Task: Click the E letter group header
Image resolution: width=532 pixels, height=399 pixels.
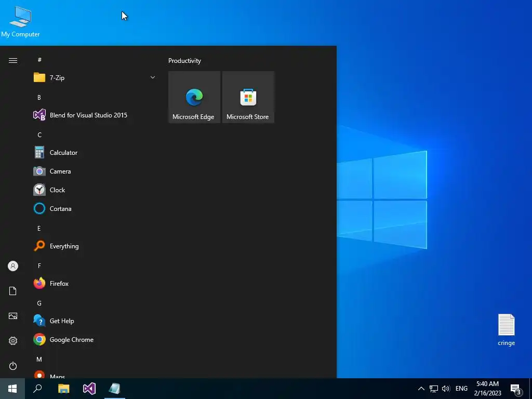Action: click(39, 229)
